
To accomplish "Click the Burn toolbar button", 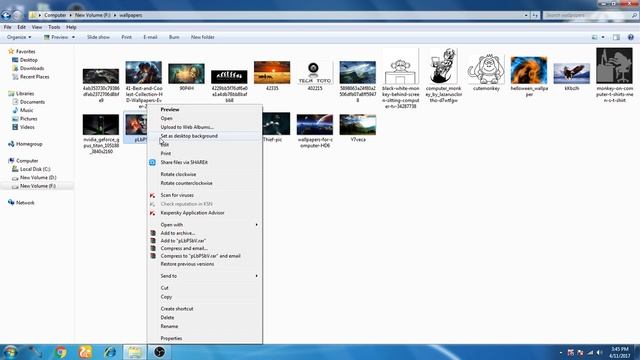I will click(x=174, y=37).
